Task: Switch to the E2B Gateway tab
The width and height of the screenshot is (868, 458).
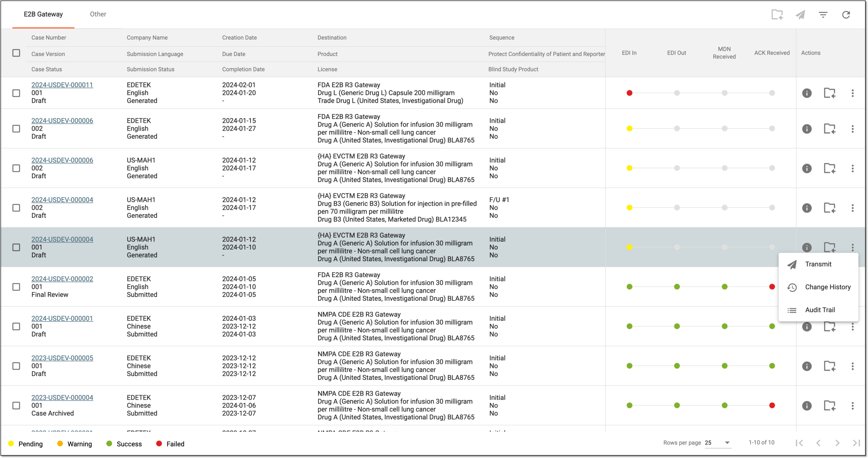Action: (43, 14)
